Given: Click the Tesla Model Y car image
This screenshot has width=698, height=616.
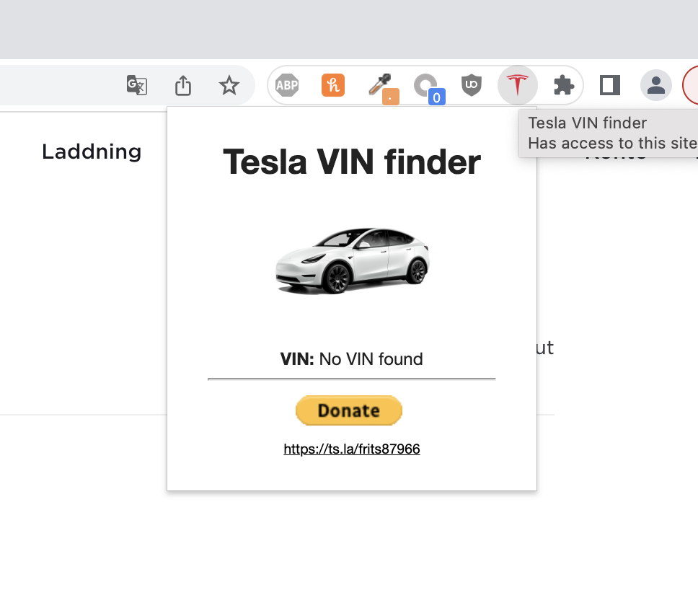Looking at the screenshot, I should [x=352, y=260].
